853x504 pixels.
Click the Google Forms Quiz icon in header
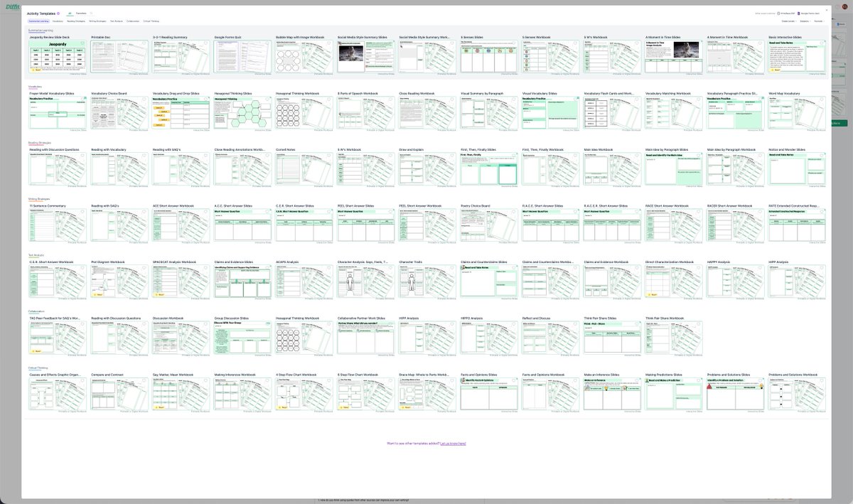point(798,14)
